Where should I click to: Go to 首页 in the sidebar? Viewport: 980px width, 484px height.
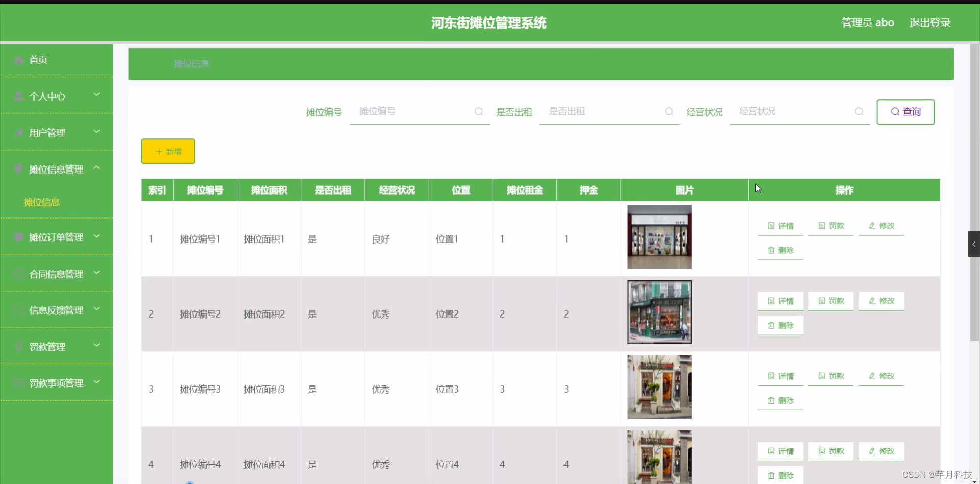click(38, 60)
